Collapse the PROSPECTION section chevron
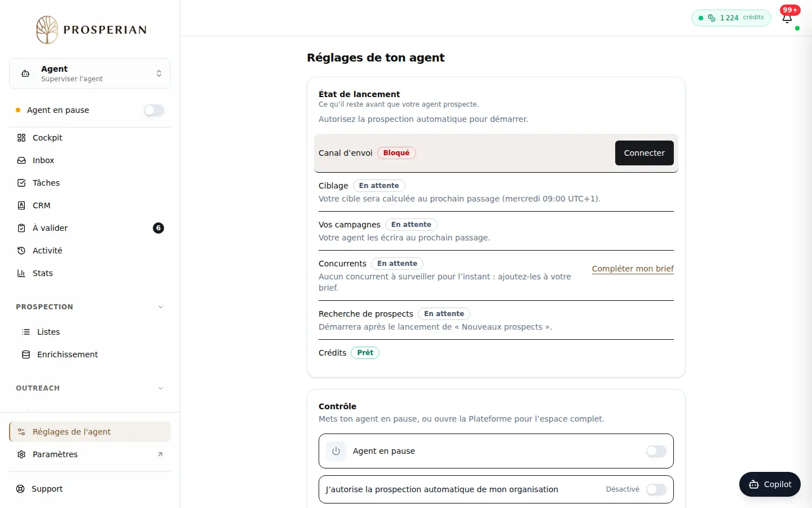 point(161,307)
